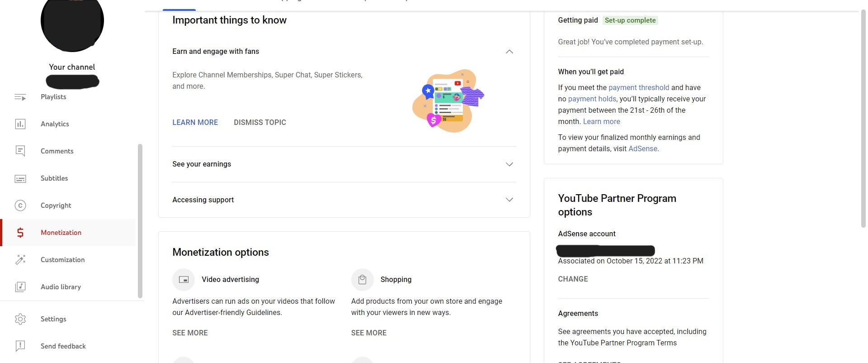Click the 'Getting paid' label
Screen dimensions: 868x363
click(x=578, y=20)
